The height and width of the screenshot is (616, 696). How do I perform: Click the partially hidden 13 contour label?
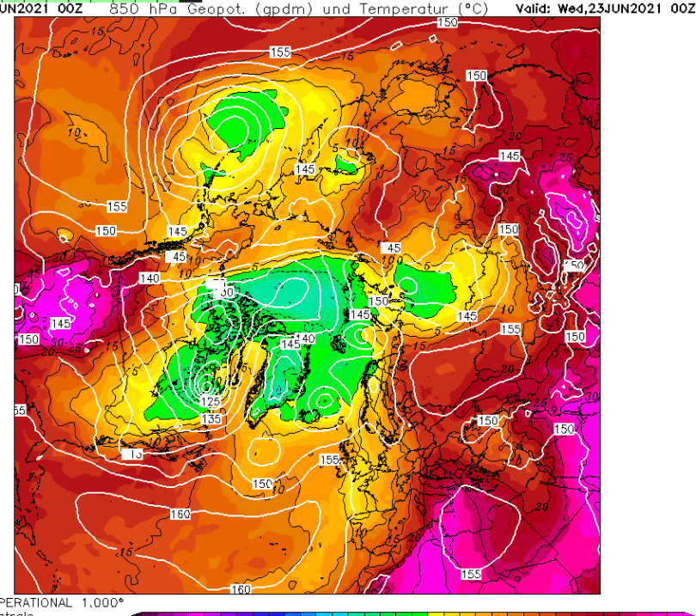[x=132, y=454]
